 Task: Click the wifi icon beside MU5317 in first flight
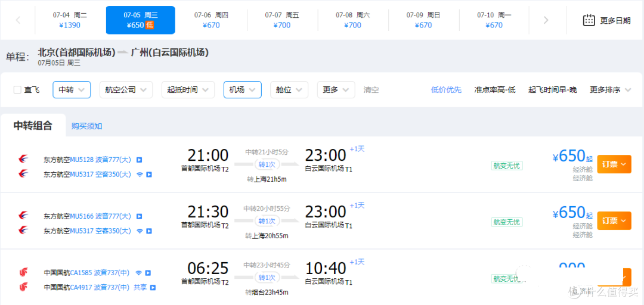point(140,175)
